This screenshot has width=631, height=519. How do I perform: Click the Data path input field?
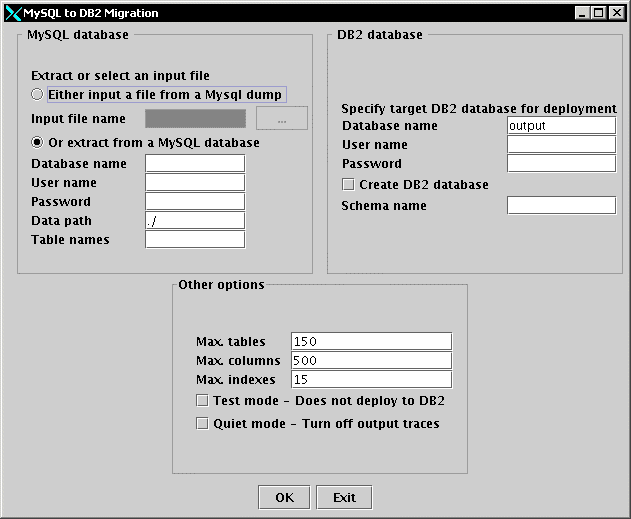(195, 220)
